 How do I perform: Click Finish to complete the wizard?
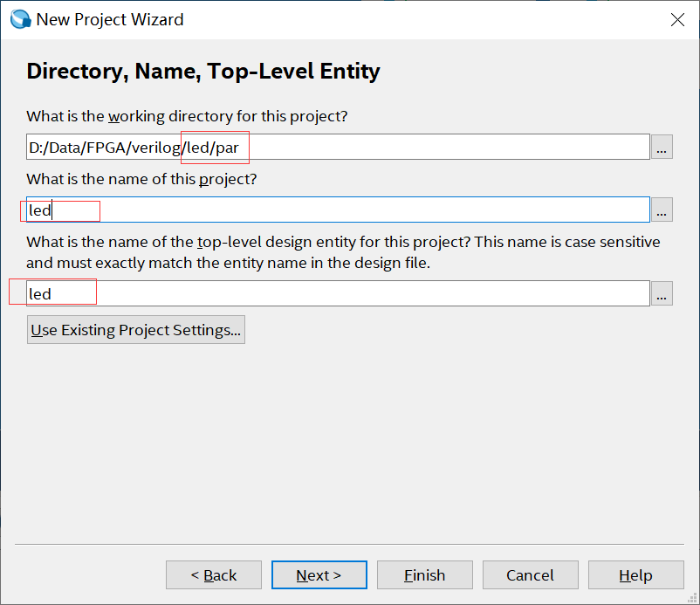[425, 575]
